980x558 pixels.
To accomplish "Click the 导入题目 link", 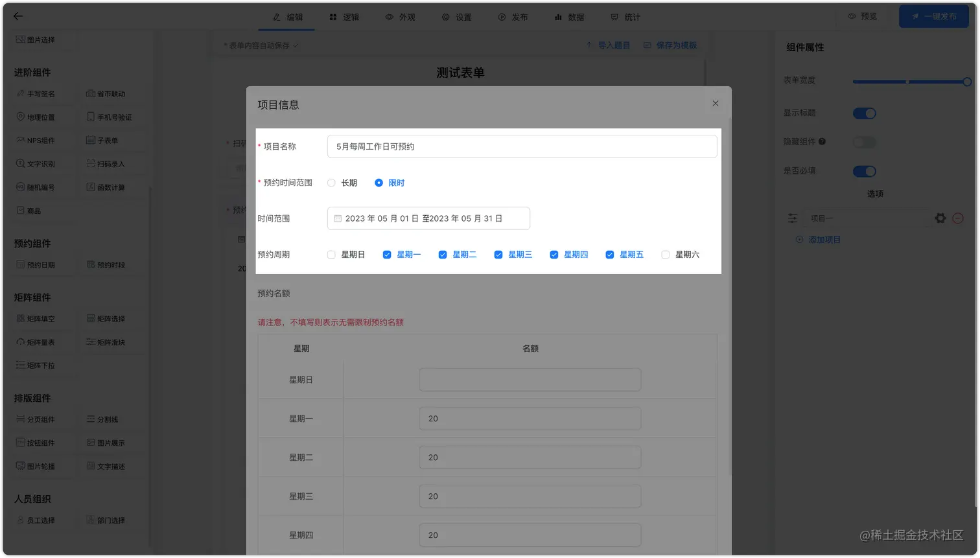I will (x=608, y=45).
